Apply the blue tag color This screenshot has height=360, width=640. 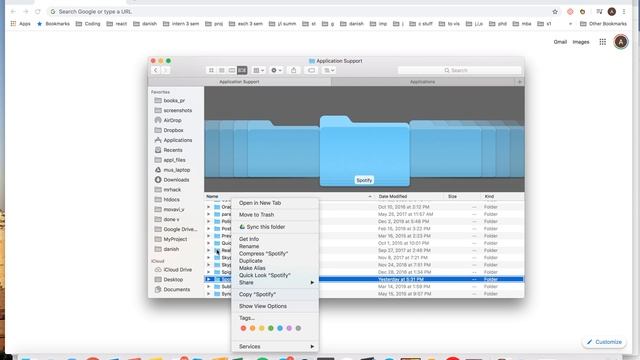coord(280,328)
